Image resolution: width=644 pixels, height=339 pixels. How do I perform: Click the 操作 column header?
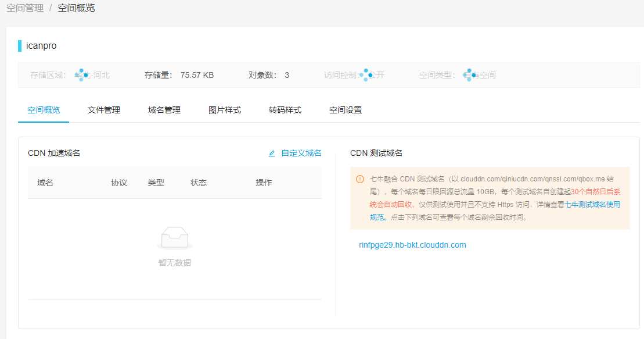click(x=264, y=183)
